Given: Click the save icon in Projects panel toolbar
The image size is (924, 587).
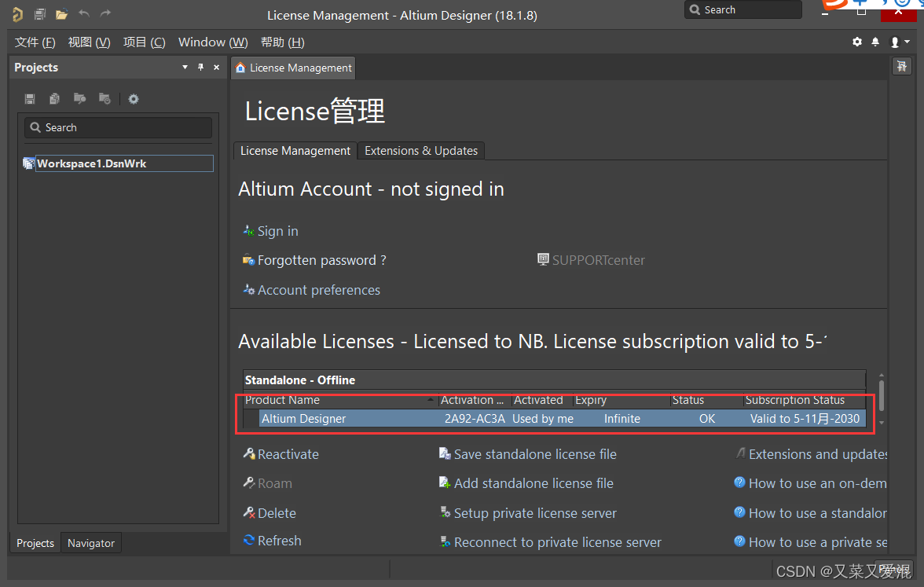Looking at the screenshot, I should click(30, 99).
